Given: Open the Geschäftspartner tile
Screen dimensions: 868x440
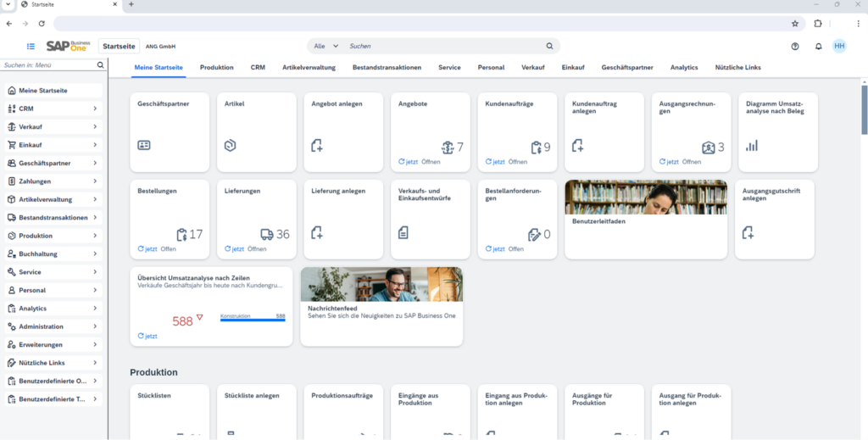Looking at the screenshot, I should click(168, 132).
